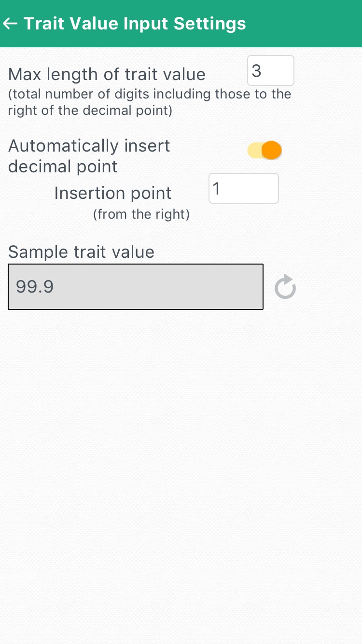Select the Insertion point number field
The height and width of the screenshot is (644, 362).
tap(244, 188)
